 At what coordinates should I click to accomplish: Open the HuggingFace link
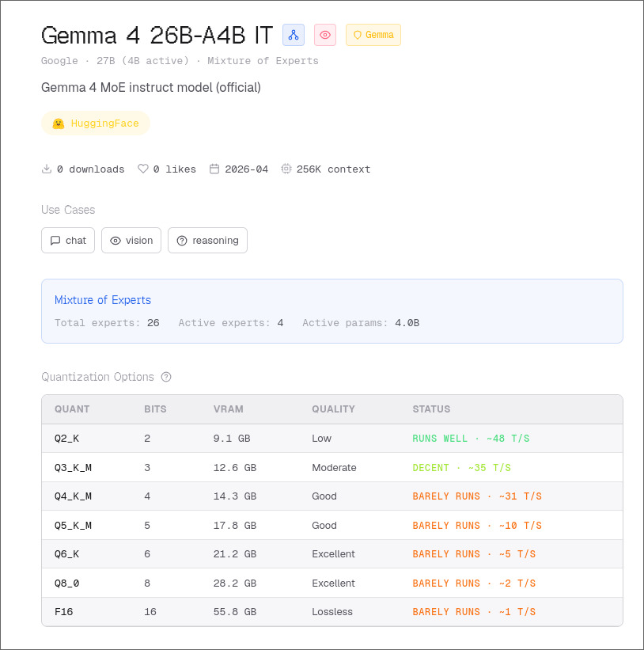coord(96,124)
